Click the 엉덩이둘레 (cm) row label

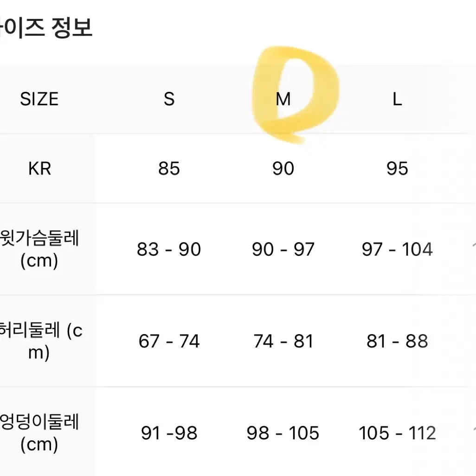click(39, 433)
